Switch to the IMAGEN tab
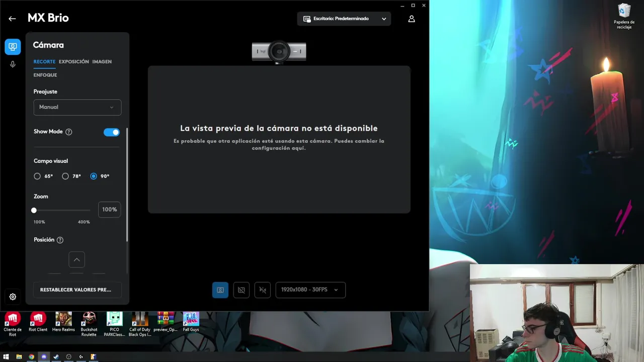This screenshot has width=644, height=362. point(102,62)
